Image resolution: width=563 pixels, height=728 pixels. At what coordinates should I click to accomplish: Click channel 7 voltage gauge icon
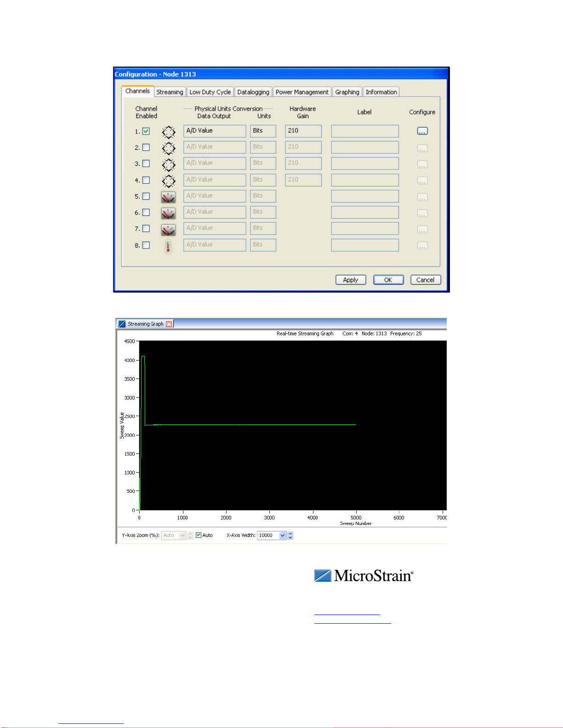click(x=168, y=229)
